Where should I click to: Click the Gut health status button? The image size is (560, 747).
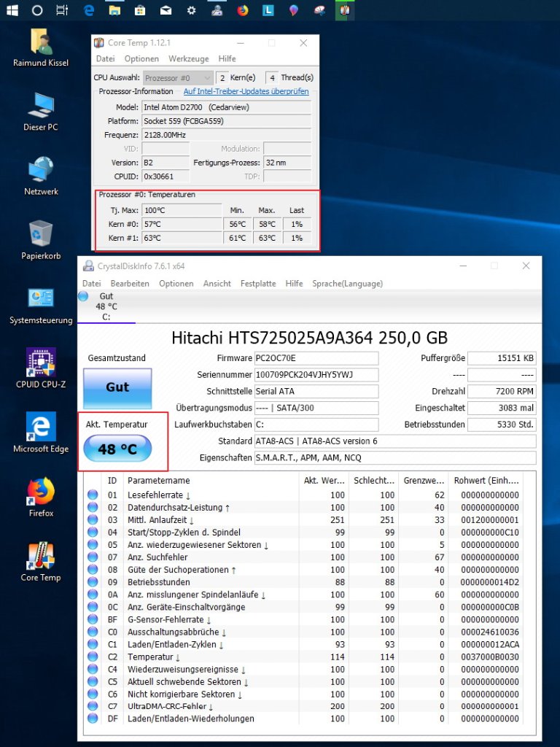tap(117, 387)
